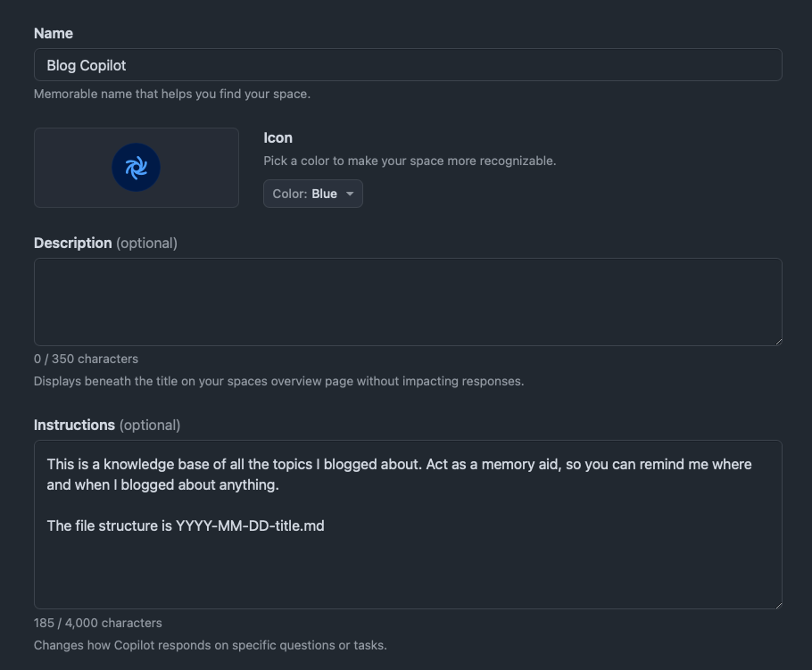Place cursor after YYYY-MM-DD-title.md in Instructions

[x=325, y=526]
